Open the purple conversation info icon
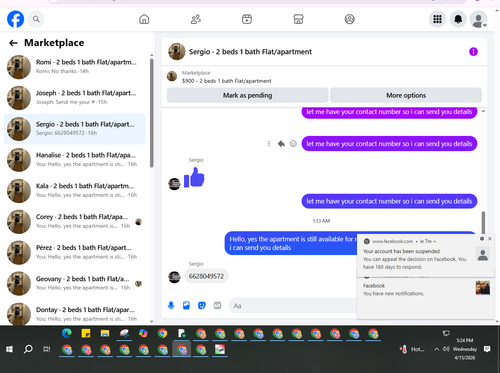Screen dimensions: 500x373 473,52
